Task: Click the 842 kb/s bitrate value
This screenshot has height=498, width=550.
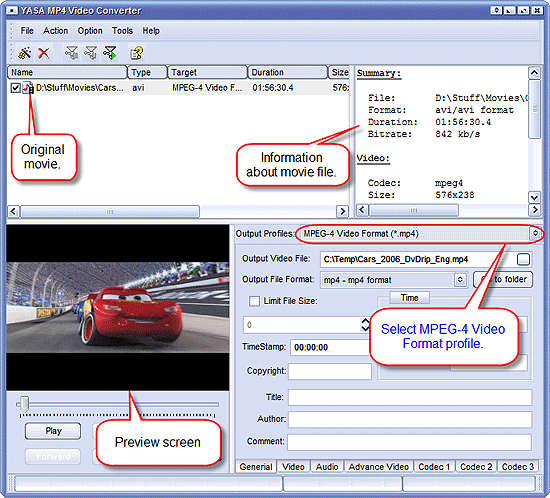Action: click(457, 134)
